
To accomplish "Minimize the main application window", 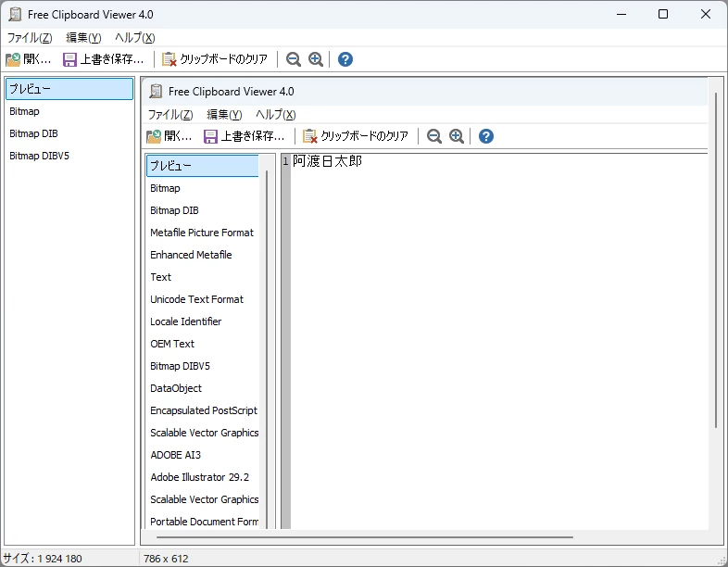I will (x=621, y=15).
